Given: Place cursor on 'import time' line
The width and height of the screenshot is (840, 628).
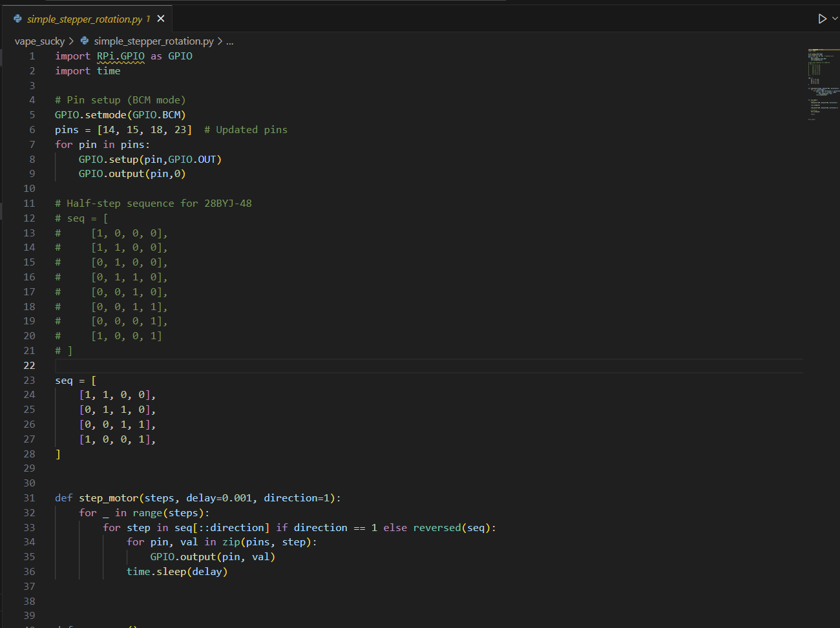Looking at the screenshot, I should coord(88,71).
